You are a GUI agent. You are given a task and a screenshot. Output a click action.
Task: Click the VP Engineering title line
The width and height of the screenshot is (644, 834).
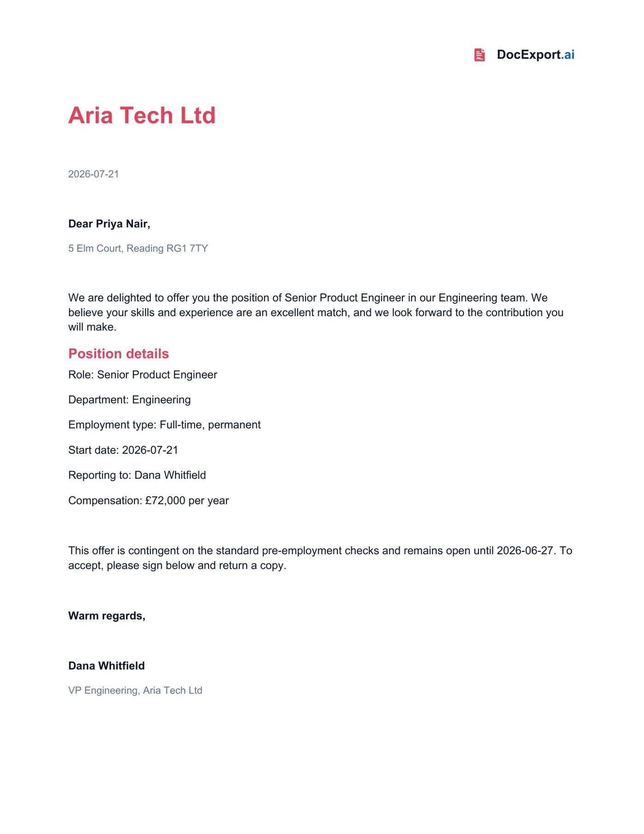pos(135,690)
